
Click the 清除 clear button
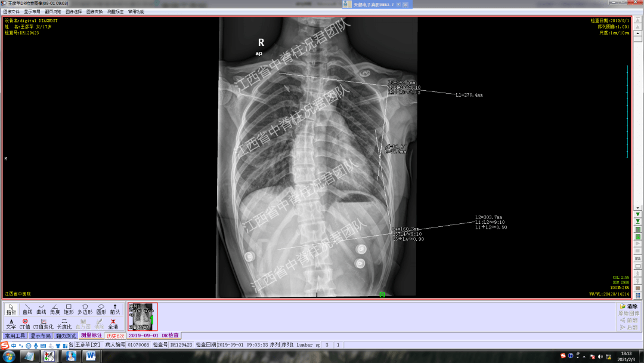[x=628, y=306]
